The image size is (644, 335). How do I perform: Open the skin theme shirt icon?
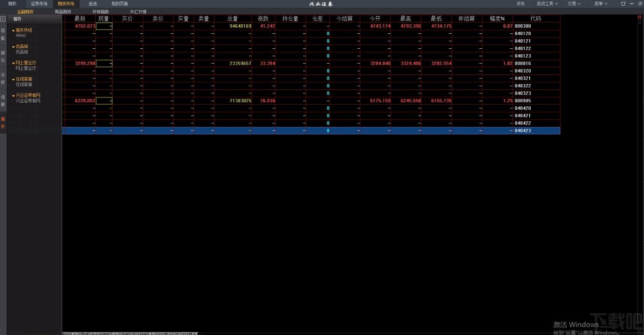[623, 4]
